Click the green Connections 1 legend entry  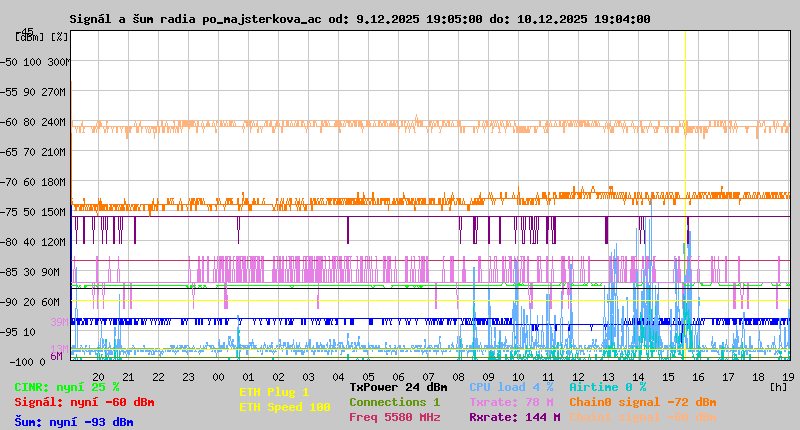click(x=394, y=402)
